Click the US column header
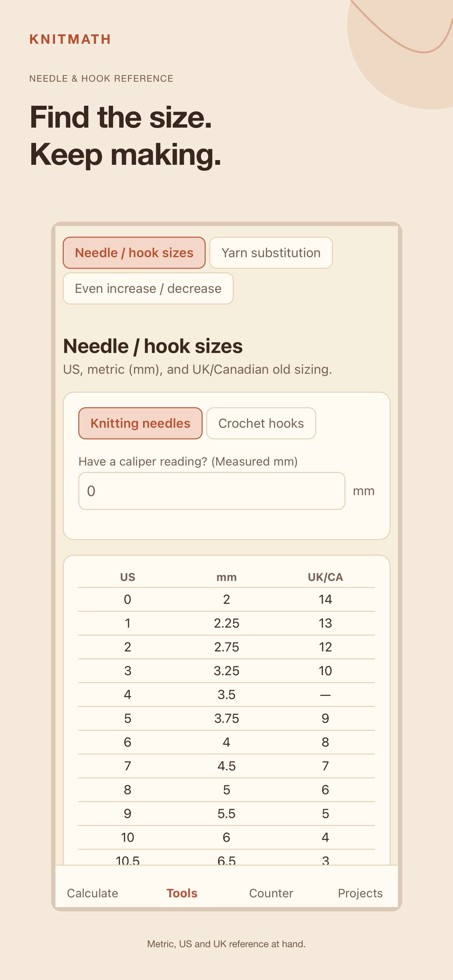453x980 pixels. 128,577
